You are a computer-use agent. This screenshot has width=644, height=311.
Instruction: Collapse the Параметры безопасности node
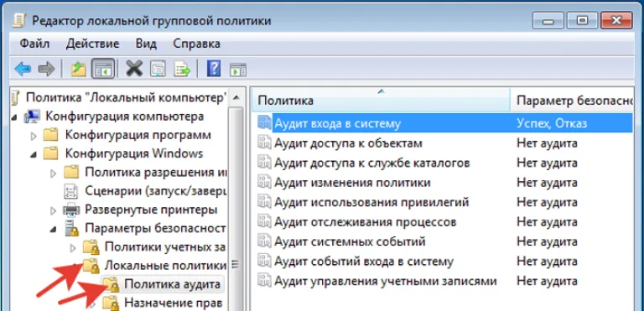(54, 230)
